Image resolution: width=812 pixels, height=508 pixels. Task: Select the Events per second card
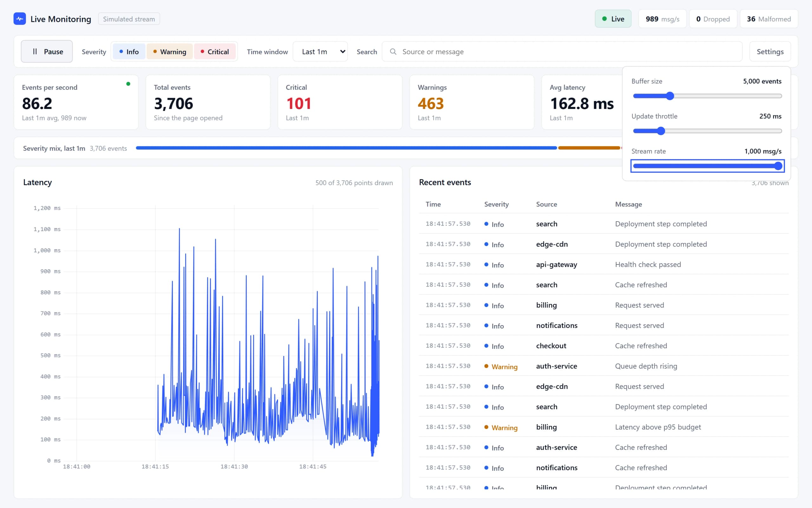(x=76, y=102)
